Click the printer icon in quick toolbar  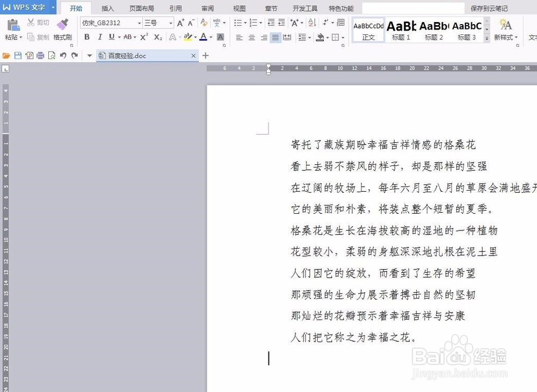click(x=40, y=55)
